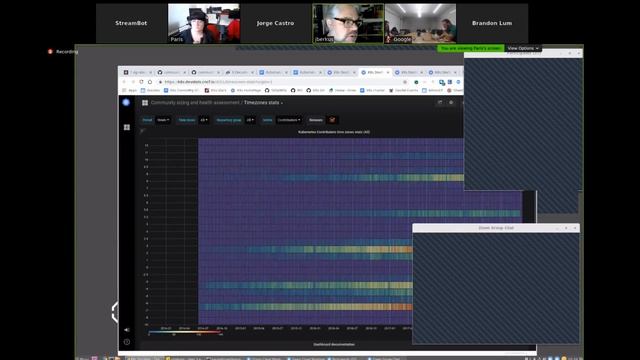Select jberkus video thumbnail
Image resolution: width=640 pixels, height=360 pixels.
[x=348, y=23]
